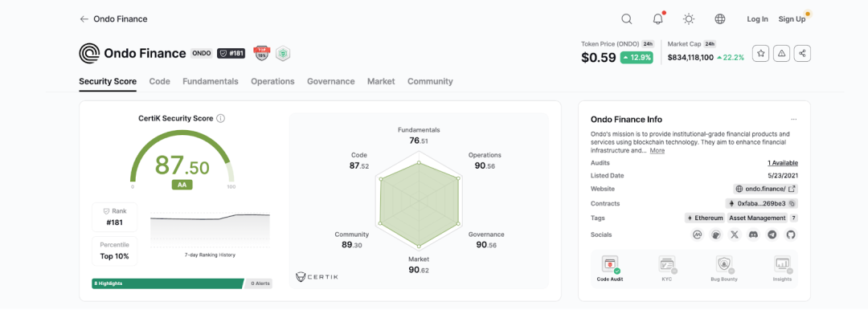Click the Bug Bounty icon
Image resolution: width=868 pixels, height=310 pixels.
[724, 264]
